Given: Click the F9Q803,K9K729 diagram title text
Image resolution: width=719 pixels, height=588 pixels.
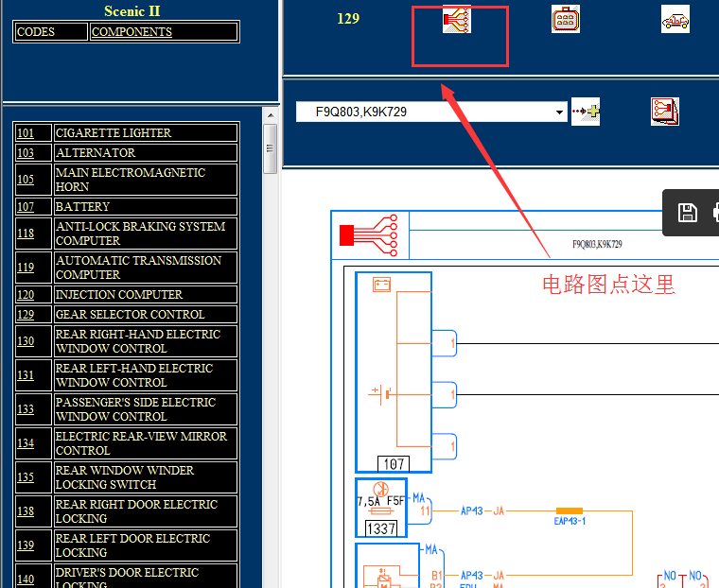Looking at the screenshot, I should click(x=597, y=244).
